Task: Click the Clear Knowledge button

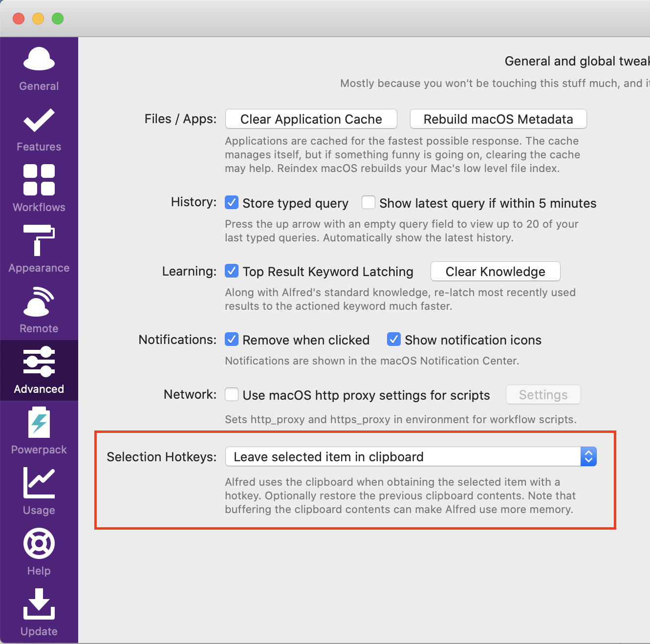Action: (x=496, y=271)
